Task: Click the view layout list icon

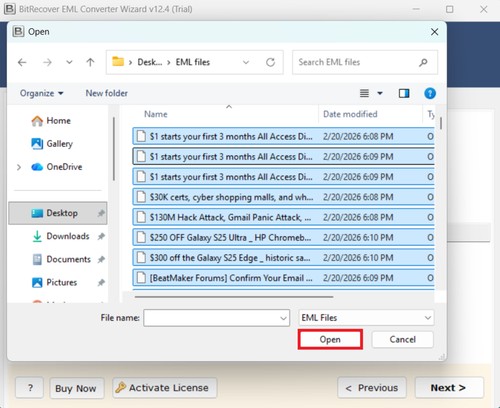Action: point(364,93)
